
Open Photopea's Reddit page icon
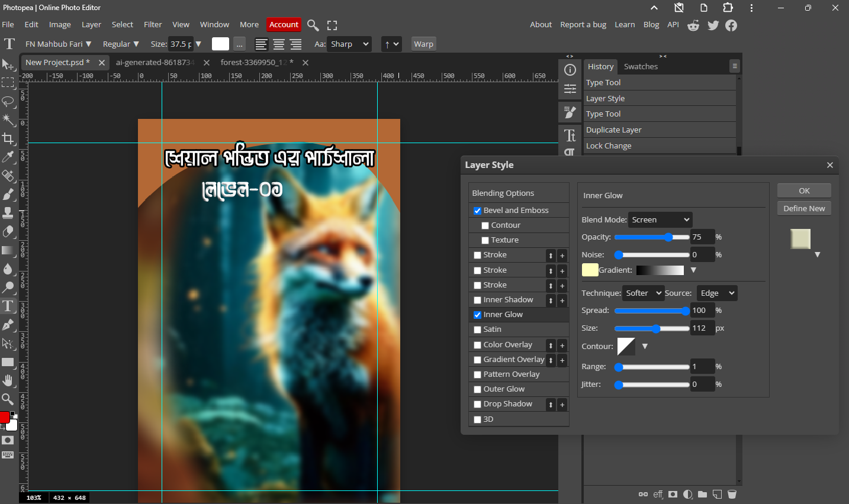[x=693, y=25]
